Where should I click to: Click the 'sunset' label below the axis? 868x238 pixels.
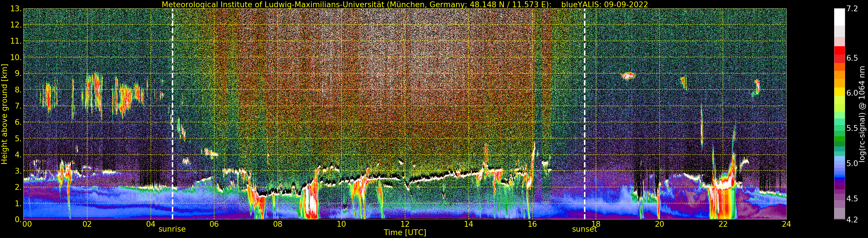(585, 229)
